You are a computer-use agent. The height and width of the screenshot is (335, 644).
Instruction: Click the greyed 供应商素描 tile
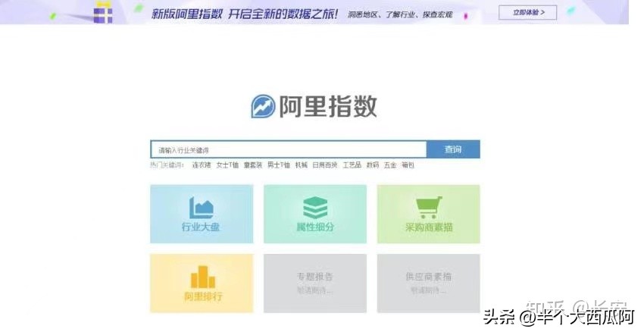(x=428, y=283)
